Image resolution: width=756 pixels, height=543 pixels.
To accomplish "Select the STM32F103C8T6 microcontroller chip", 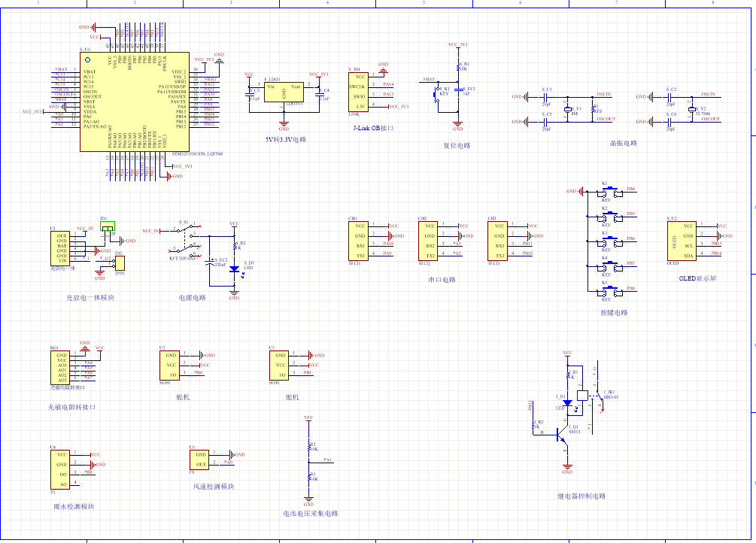I will [134, 102].
